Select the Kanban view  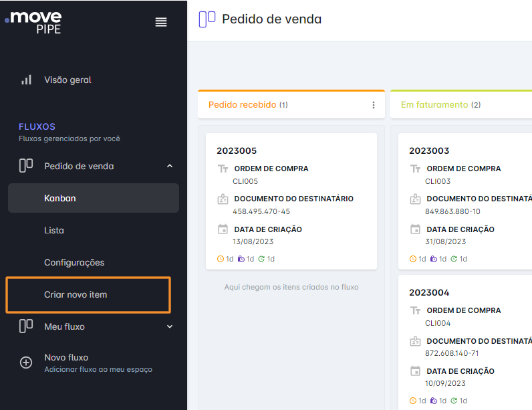coord(94,198)
